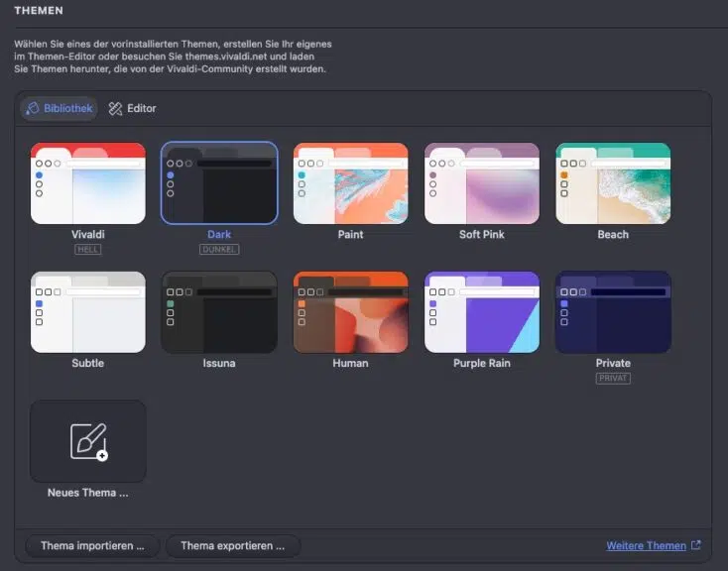Click the HELL badge under Vivaldi

pyautogui.click(x=87, y=249)
